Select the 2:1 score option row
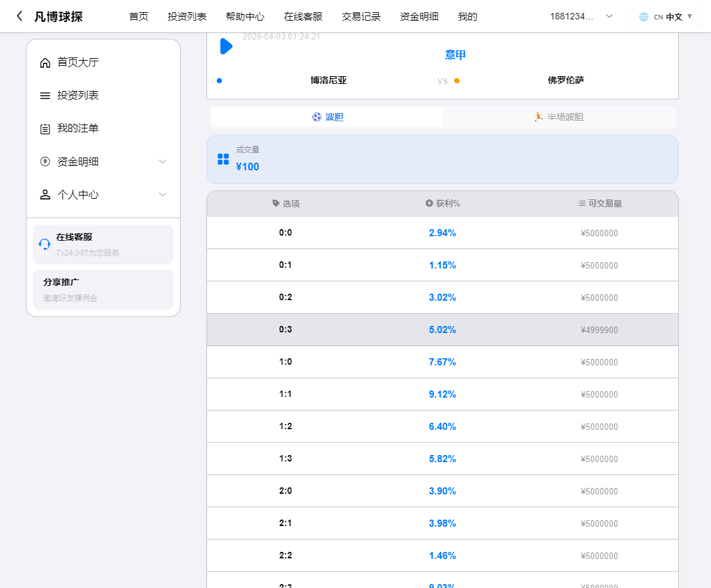 [443, 523]
